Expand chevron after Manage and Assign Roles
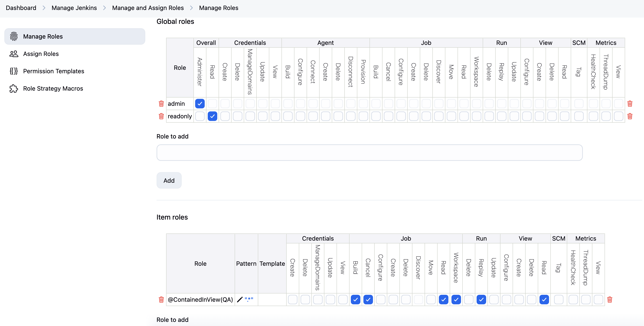 click(x=191, y=8)
